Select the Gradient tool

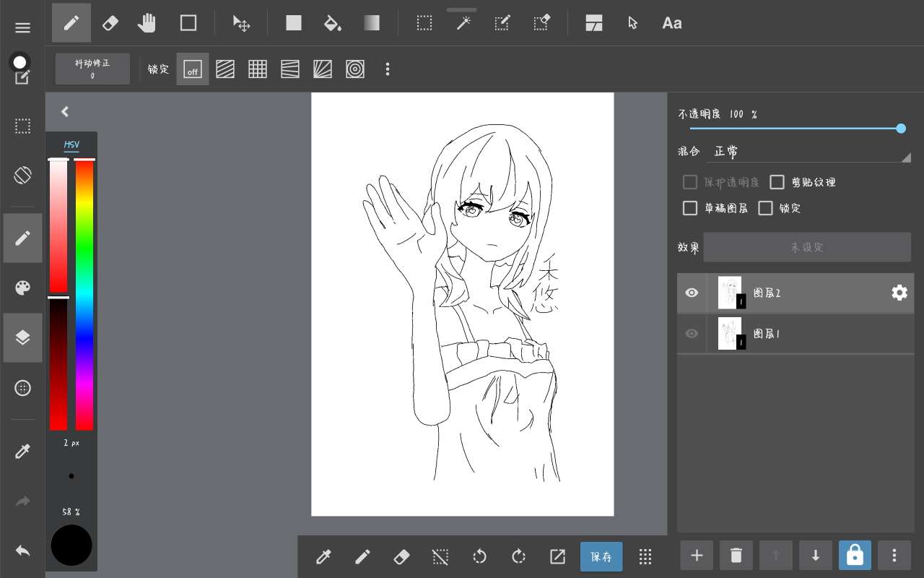point(372,23)
